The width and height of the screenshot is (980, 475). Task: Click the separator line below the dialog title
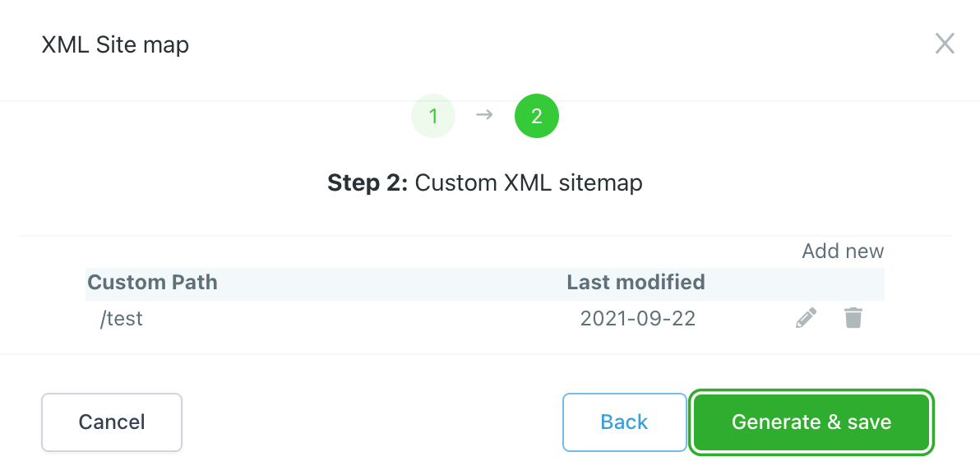click(x=247, y=101)
